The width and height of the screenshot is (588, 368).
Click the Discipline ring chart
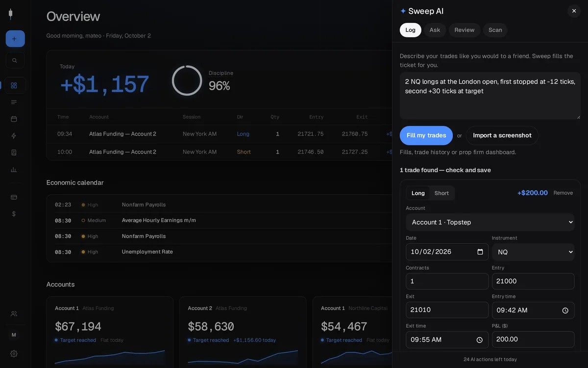tap(187, 80)
